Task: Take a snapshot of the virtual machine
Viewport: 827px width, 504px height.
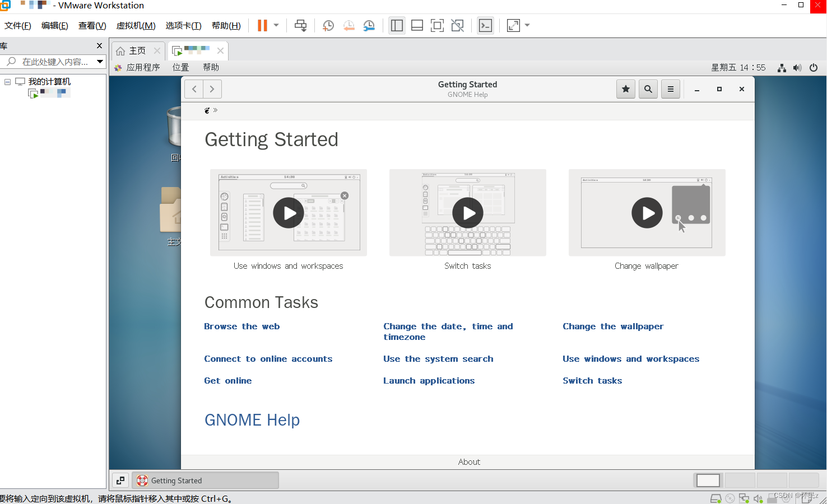Action: (328, 25)
